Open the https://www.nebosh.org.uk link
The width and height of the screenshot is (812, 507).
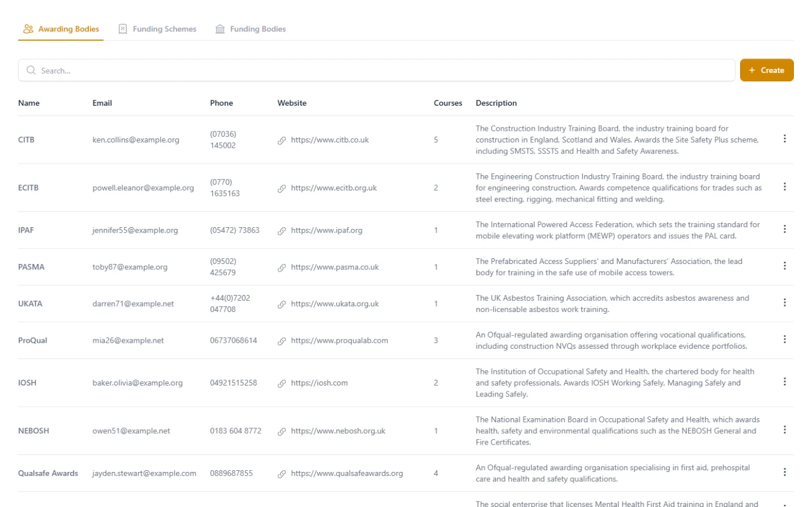pyautogui.click(x=338, y=431)
